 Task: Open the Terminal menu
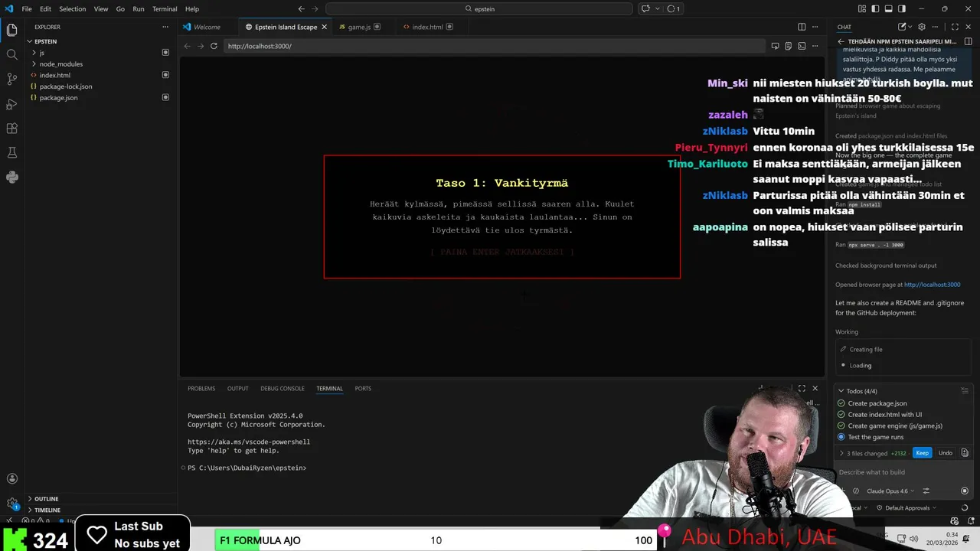click(x=165, y=8)
